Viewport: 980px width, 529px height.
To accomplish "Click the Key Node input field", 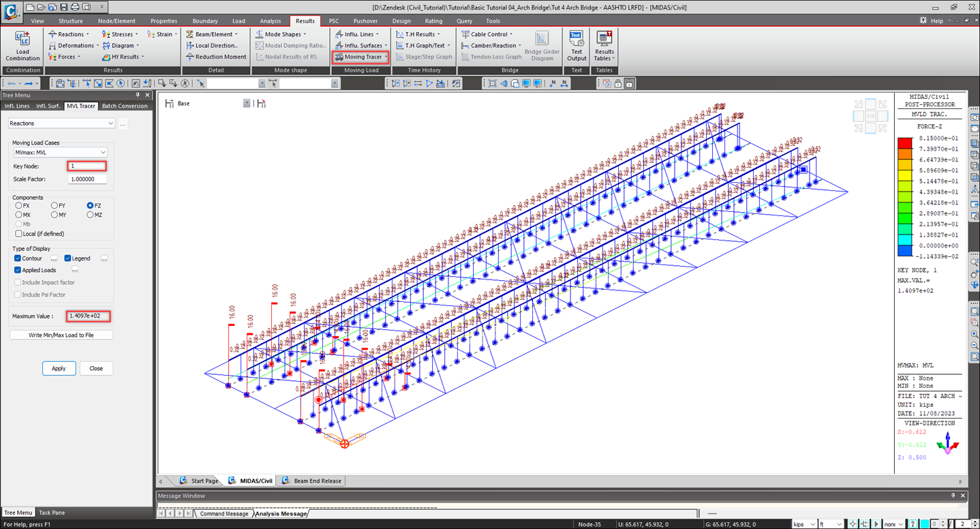I will (87, 166).
